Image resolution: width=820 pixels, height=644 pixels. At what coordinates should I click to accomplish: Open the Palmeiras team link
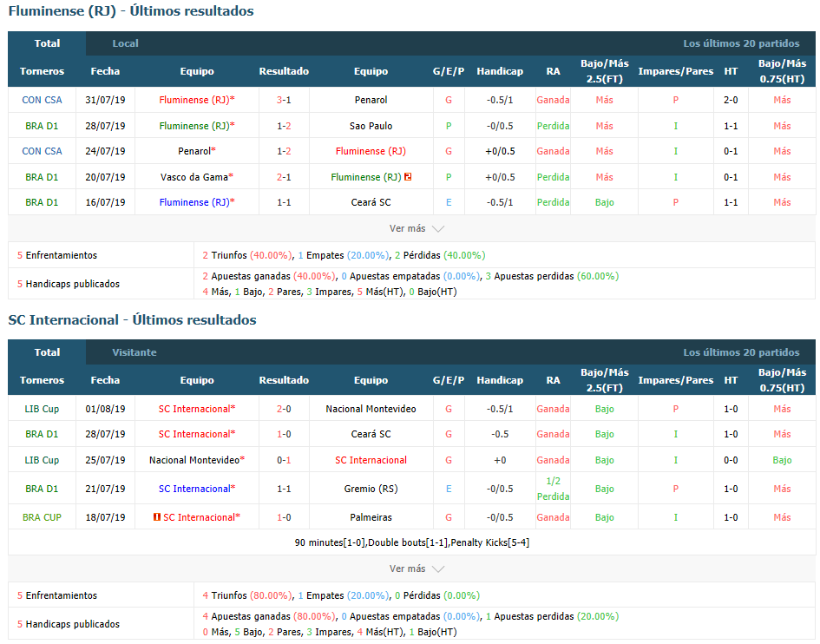coord(371,517)
